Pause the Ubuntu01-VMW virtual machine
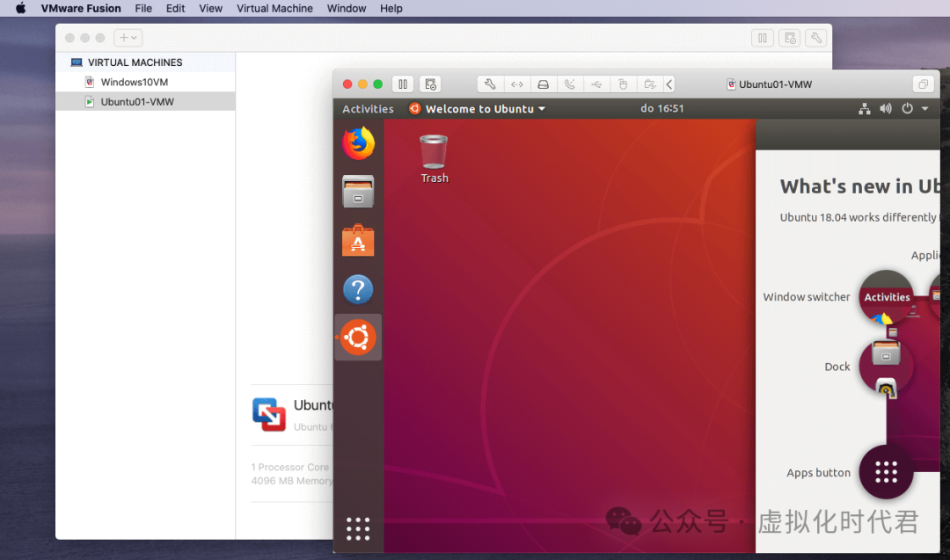This screenshot has width=950, height=560. coord(403,84)
